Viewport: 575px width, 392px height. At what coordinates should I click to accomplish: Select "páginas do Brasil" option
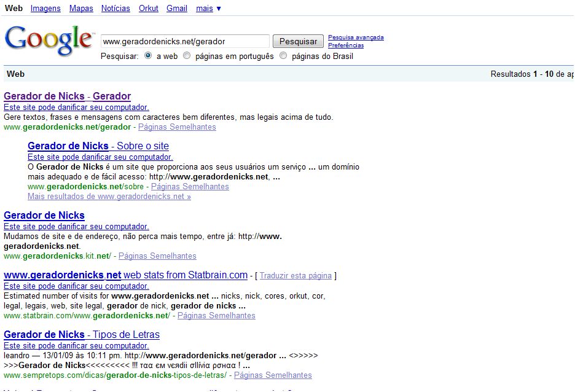click(283, 55)
